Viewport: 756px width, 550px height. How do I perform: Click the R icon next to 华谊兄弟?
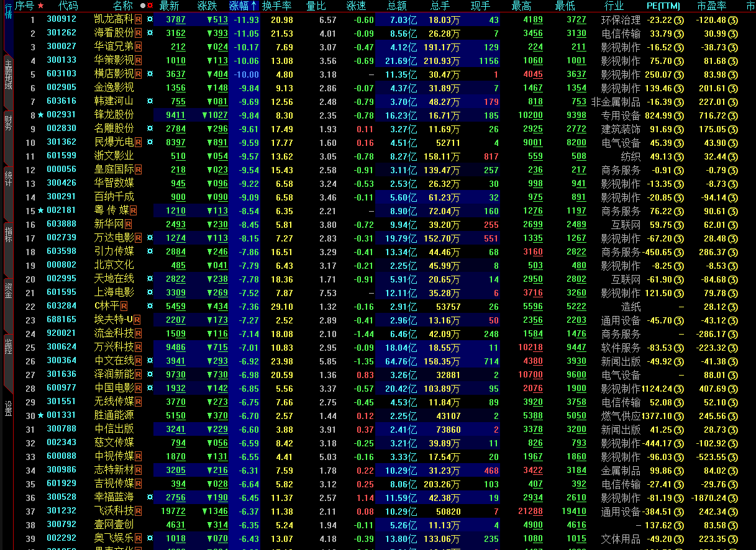(138, 47)
